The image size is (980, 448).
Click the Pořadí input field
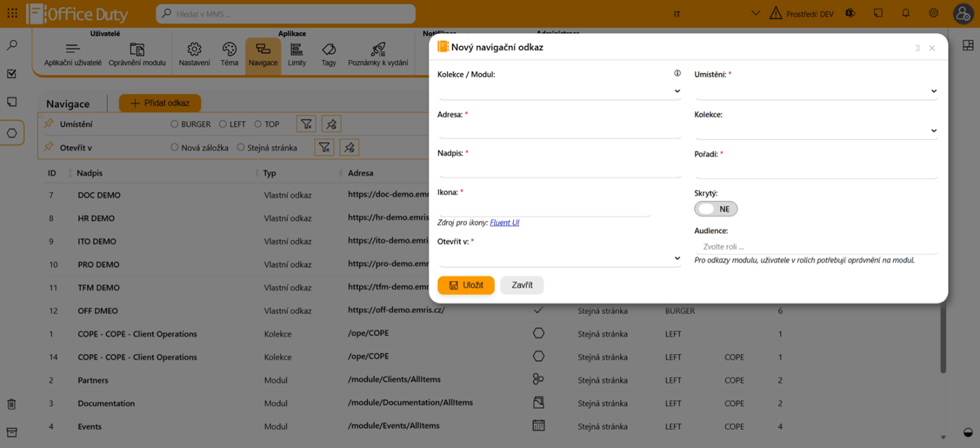[x=816, y=170]
